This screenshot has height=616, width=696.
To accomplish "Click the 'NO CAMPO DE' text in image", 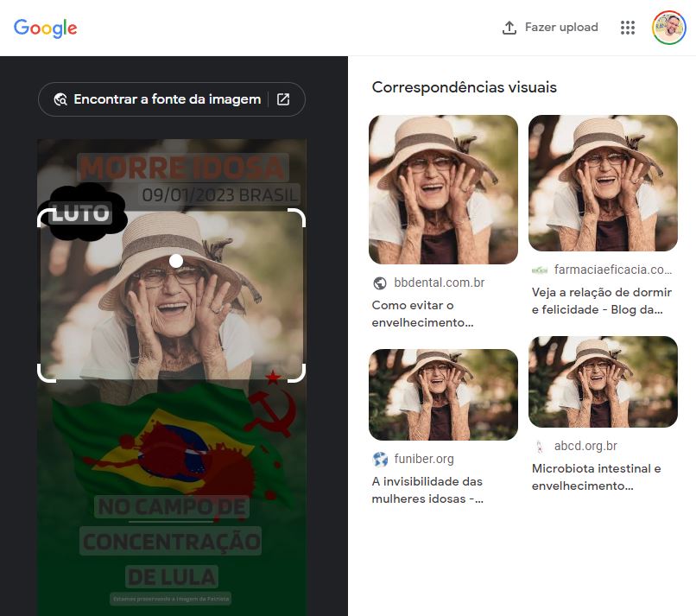I will pos(172,507).
